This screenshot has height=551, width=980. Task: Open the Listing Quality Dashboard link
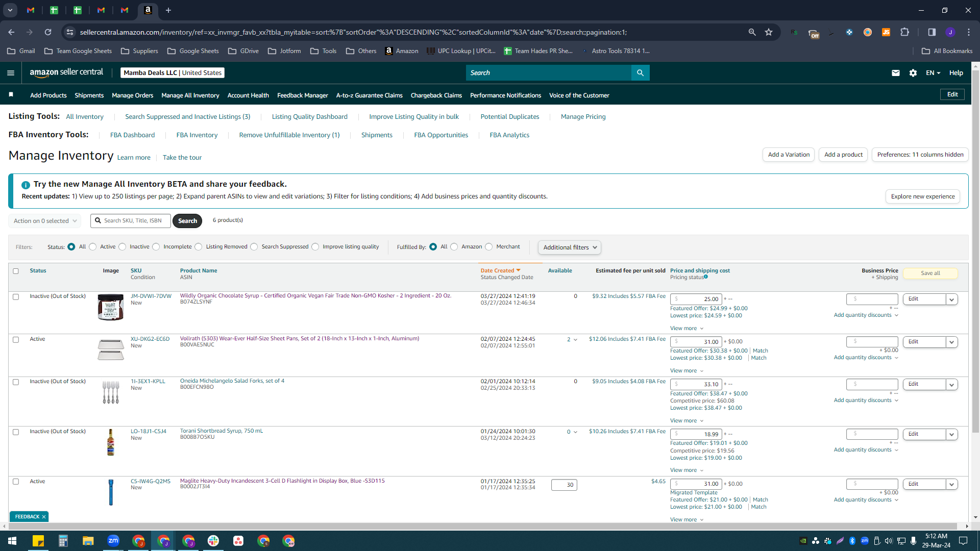(310, 117)
